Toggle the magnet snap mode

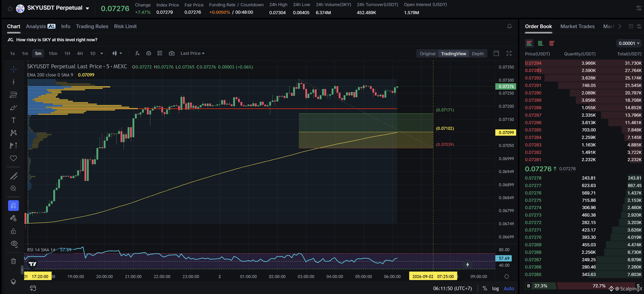pyautogui.click(x=14, y=205)
